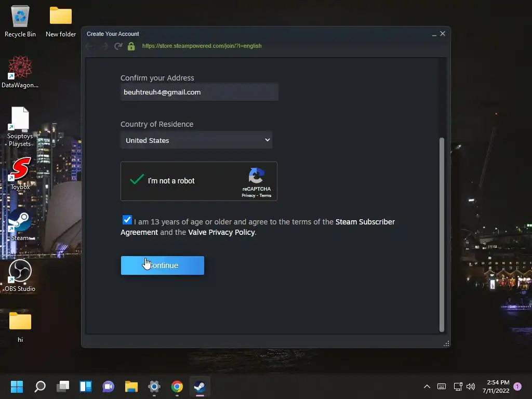This screenshot has width=532, height=399.
Task: Open Task View from taskbar
Action: coord(63,387)
